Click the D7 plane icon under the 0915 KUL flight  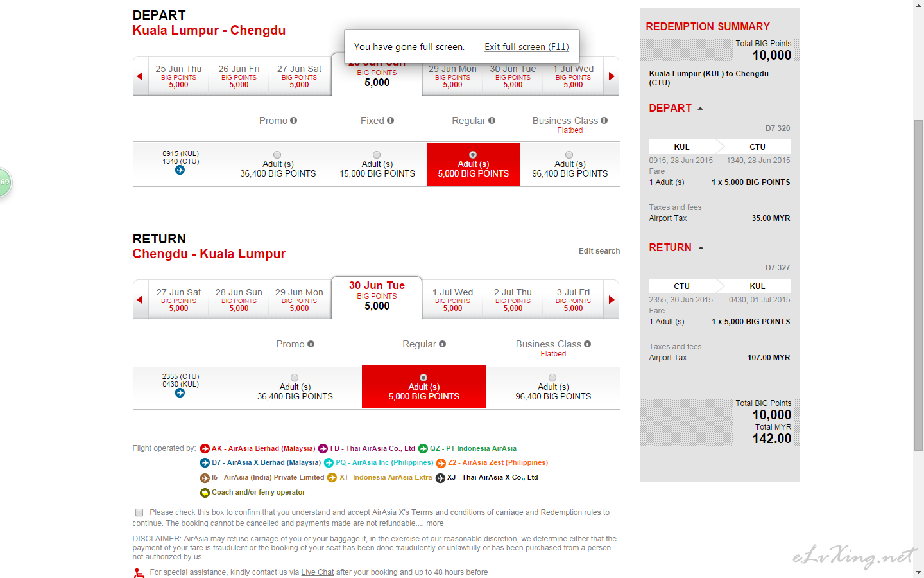click(180, 170)
